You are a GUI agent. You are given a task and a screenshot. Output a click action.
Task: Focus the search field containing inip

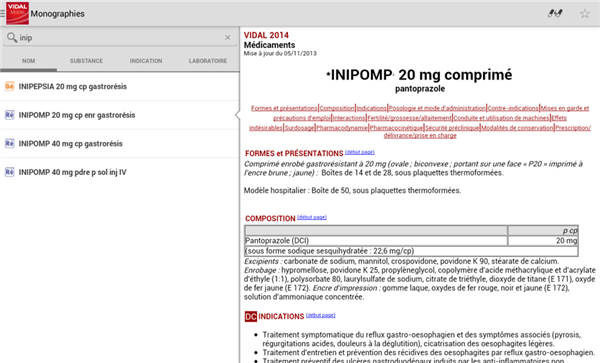[120, 37]
